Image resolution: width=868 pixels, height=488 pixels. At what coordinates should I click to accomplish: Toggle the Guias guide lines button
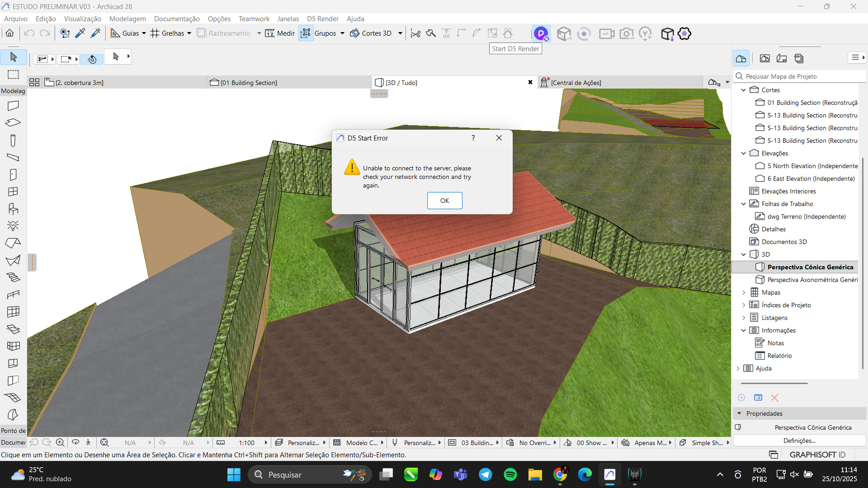[x=115, y=33]
